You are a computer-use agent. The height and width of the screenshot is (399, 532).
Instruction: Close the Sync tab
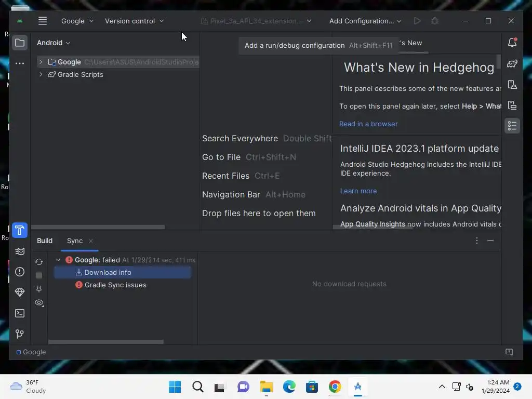(90, 241)
